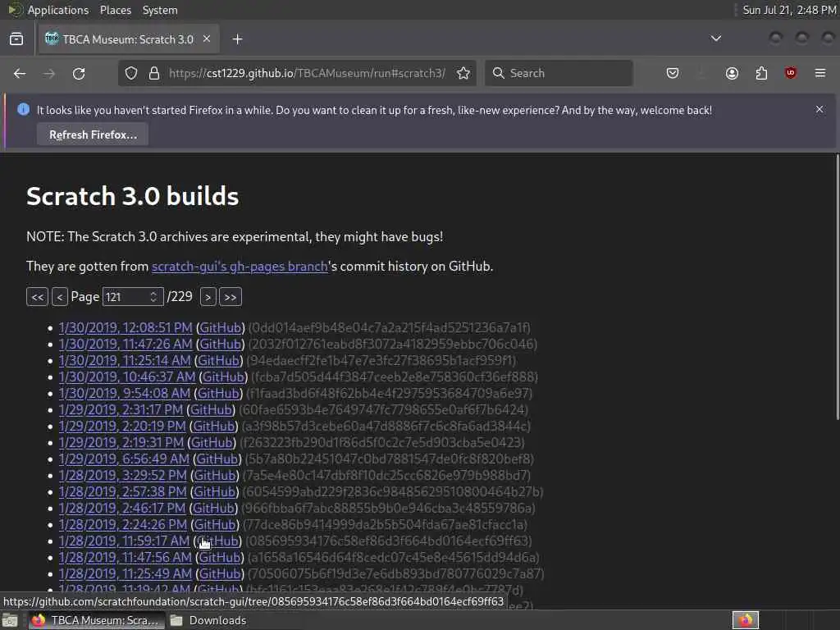Open the 1/30/2019, 11:47:26 AM build

pyautogui.click(x=126, y=344)
